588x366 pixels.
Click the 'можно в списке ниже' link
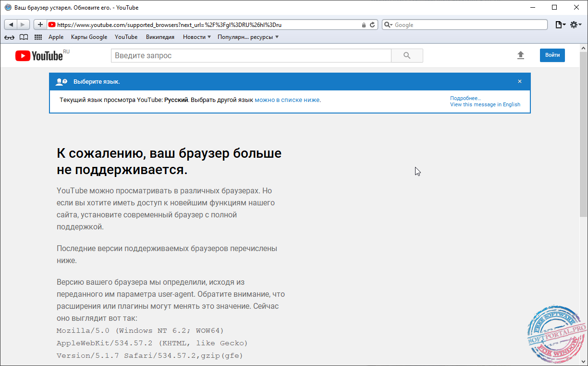pos(287,100)
